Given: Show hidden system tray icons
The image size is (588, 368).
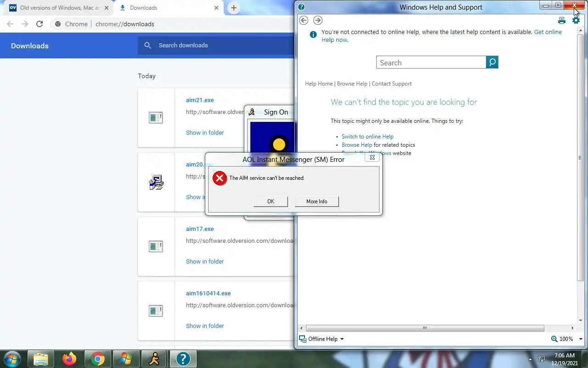Looking at the screenshot, I should [x=531, y=359].
